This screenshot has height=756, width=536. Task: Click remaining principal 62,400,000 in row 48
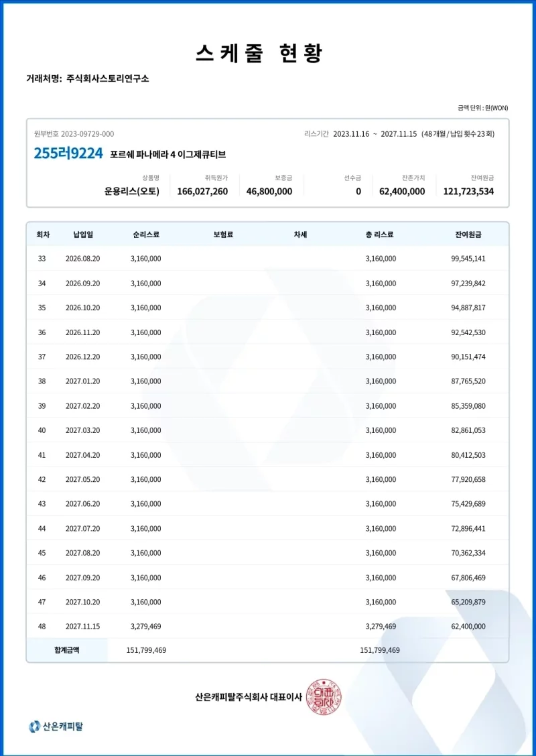[468, 627]
